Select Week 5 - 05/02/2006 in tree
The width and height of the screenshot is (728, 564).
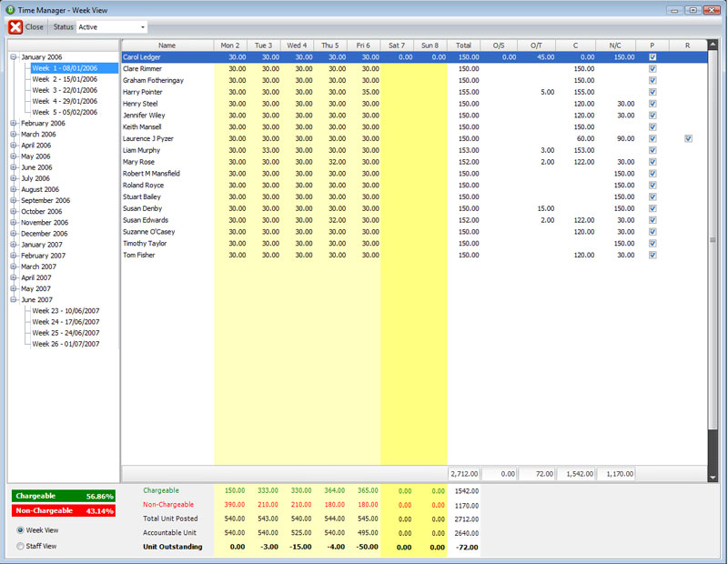point(65,112)
